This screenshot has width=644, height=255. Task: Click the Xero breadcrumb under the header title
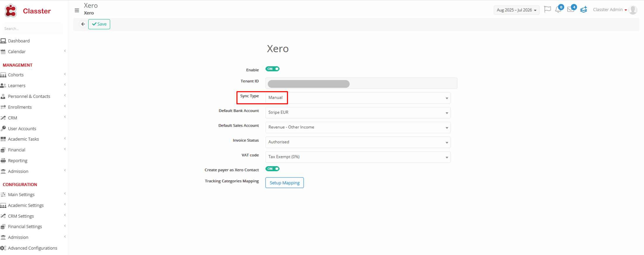coord(89,13)
